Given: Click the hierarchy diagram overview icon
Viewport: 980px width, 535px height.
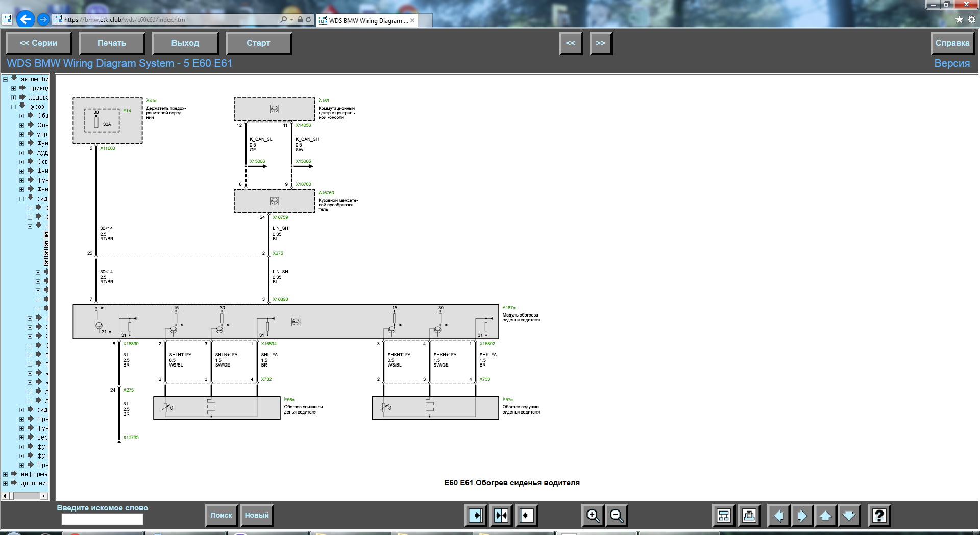Looking at the screenshot, I should point(724,516).
